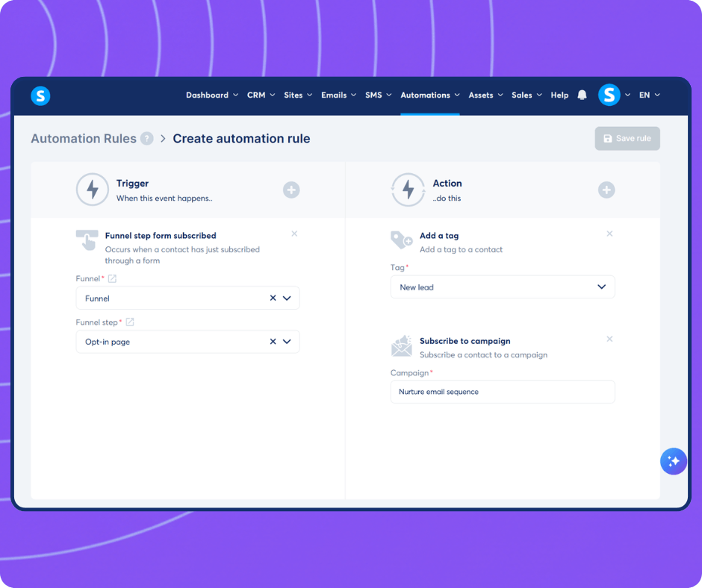Click the Add a tag icon
Image resolution: width=702 pixels, height=588 pixels.
(x=401, y=240)
